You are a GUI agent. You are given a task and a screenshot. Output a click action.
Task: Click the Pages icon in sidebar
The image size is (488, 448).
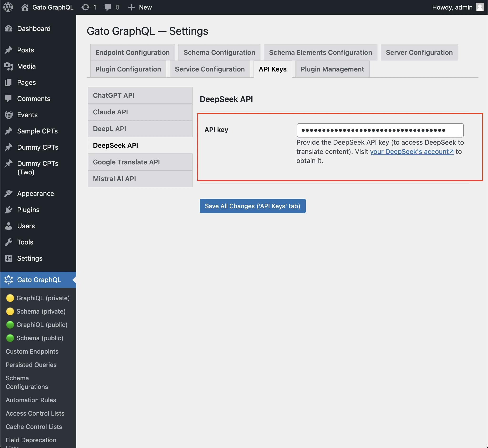click(x=9, y=82)
